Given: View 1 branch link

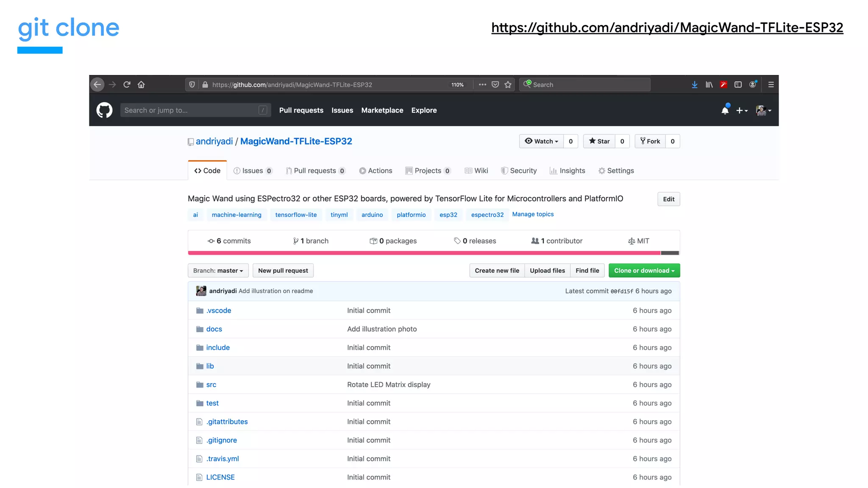Looking at the screenshot, I should point(310,241).
